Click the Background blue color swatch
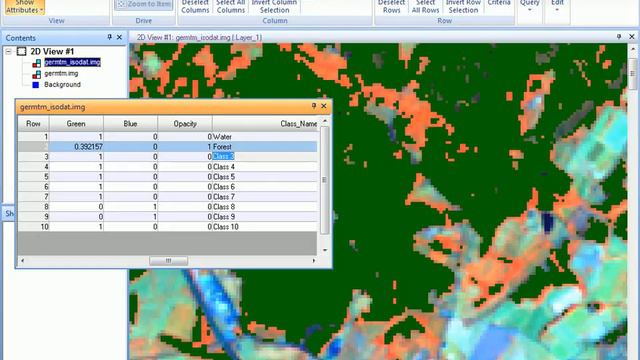The image size is (640, 360). coord(36,85)
